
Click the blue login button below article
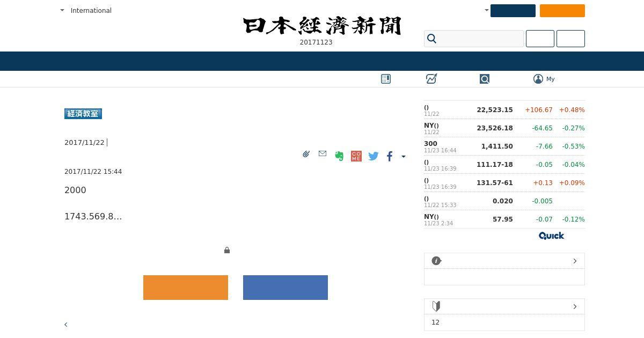pyautogui.click(x=286, y=288)
